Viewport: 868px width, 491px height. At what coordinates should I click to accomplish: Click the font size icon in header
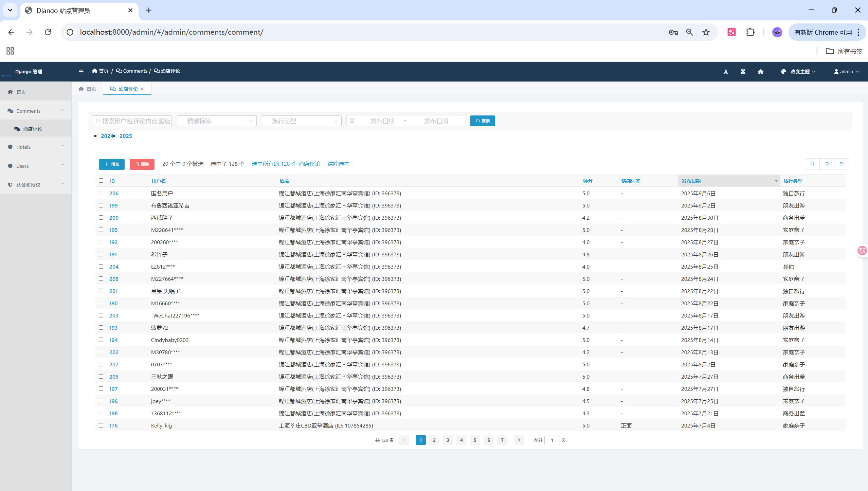(726, 72)
